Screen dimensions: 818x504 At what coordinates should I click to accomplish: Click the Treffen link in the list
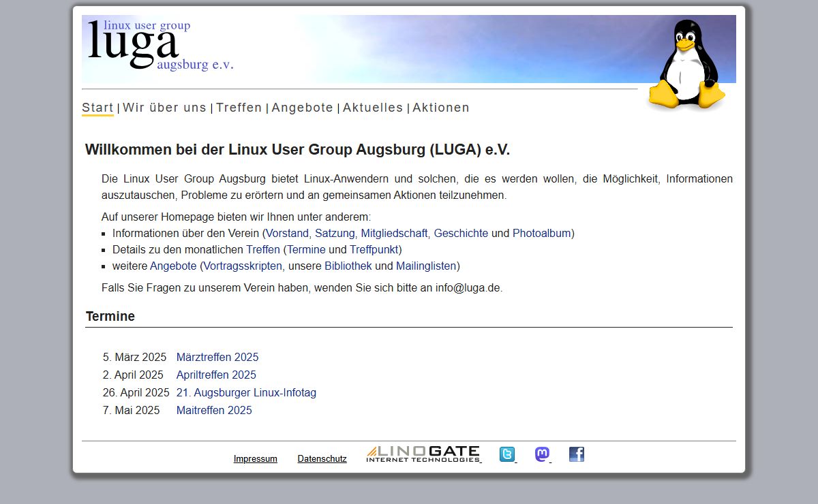point(263,249)
